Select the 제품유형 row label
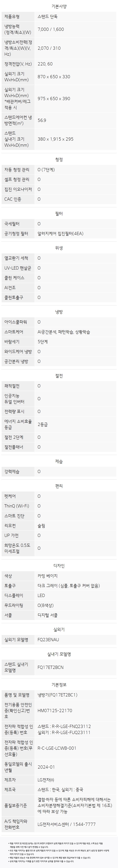 [x=12, y=17]
